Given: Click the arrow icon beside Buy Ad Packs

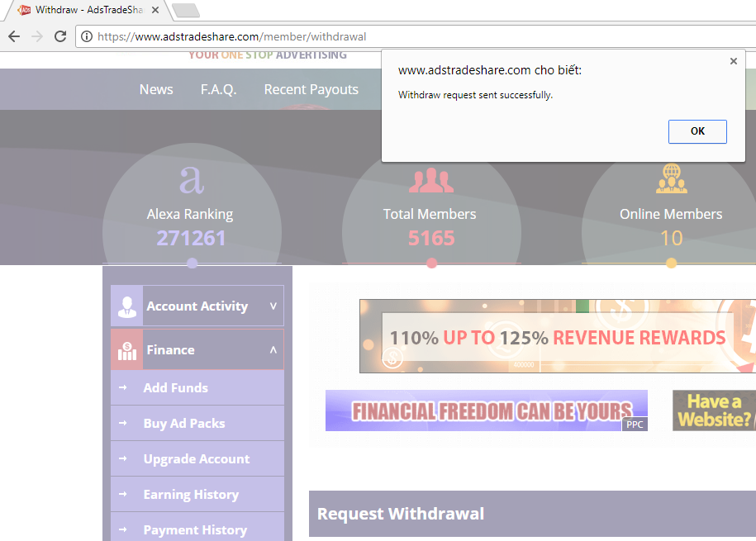Looking at the screenshot, I should click(123, 423).
